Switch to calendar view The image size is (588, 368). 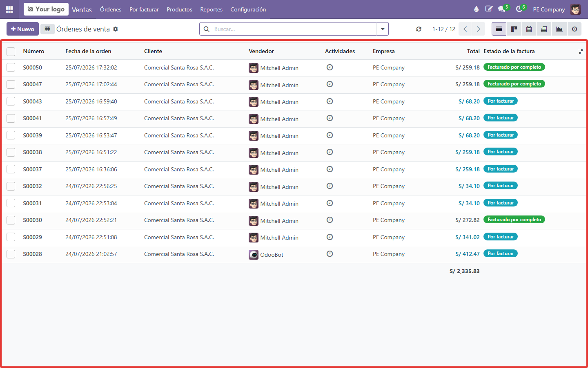pos(529,29)
